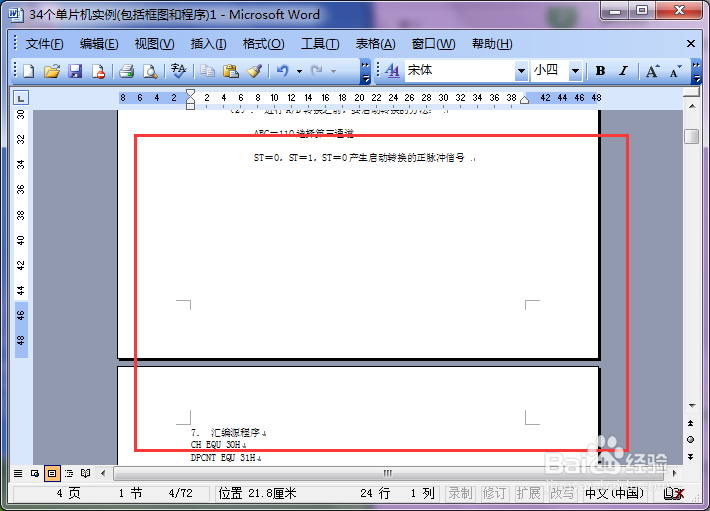Image resolution: width=710 pixels, height=511 pixels.
Task: Click the first line indent marker on ruler
Action: (x=191, y=93)
